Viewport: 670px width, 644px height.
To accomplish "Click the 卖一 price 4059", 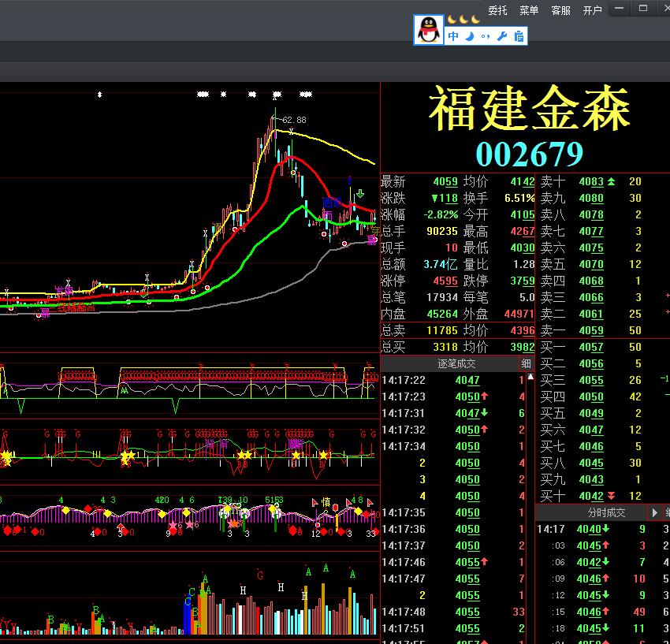I will 591,330.
